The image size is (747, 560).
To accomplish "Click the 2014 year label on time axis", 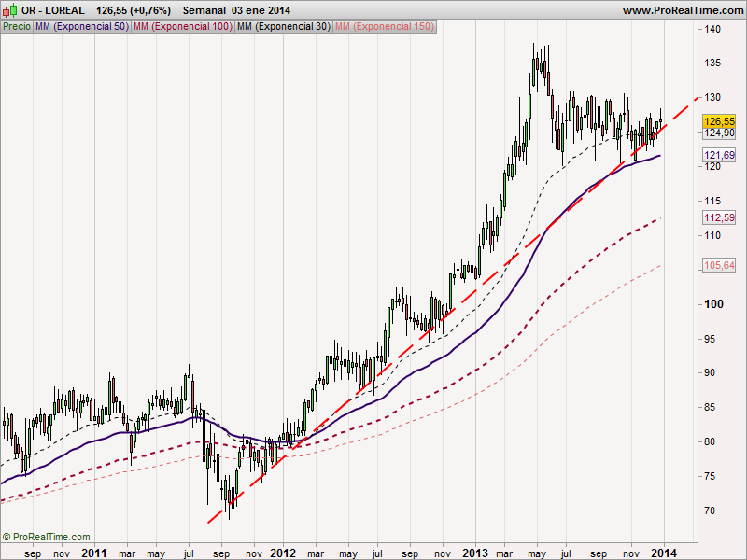I will tap(664, 553).
